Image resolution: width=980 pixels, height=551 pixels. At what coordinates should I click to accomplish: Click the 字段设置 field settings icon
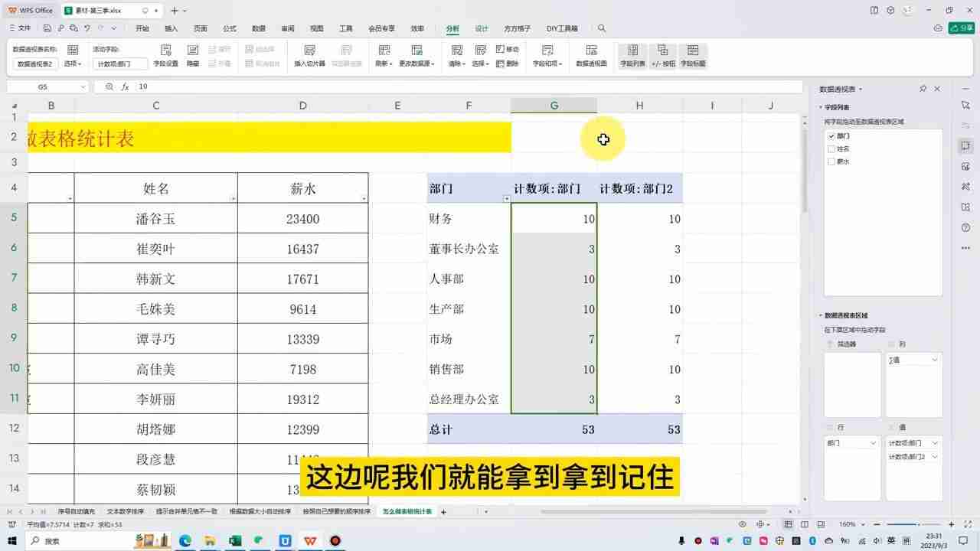165,50
